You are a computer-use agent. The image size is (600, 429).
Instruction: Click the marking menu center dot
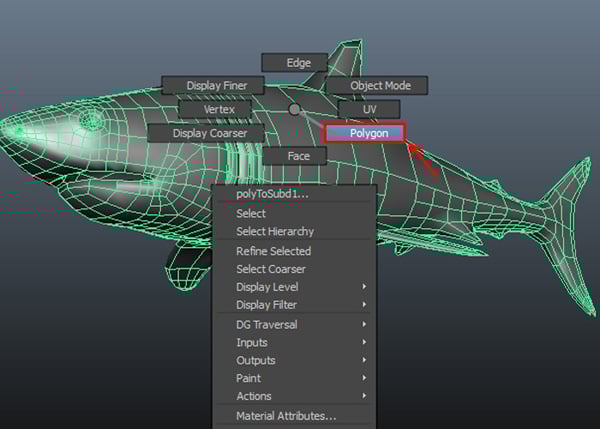tap(294, 109)
